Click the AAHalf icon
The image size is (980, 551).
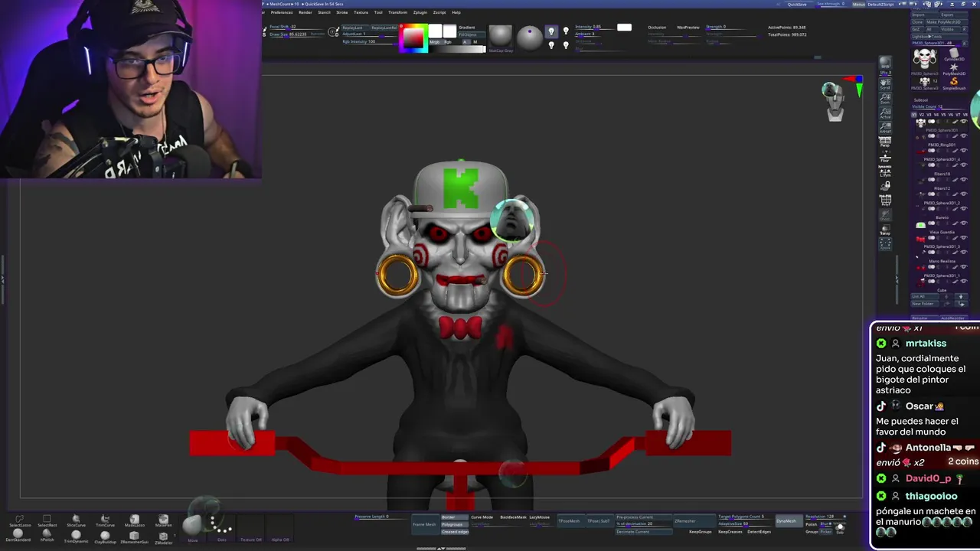[885, 127]
